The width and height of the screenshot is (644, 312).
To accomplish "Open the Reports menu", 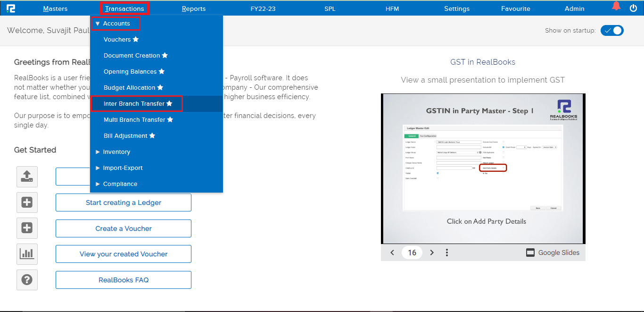I will coord(193,8).
